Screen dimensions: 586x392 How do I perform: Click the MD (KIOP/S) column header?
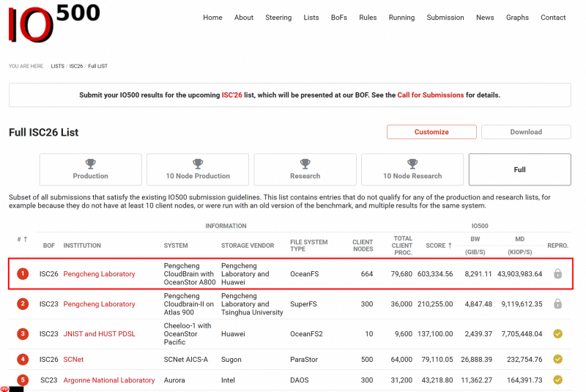[x=520, y=245]
